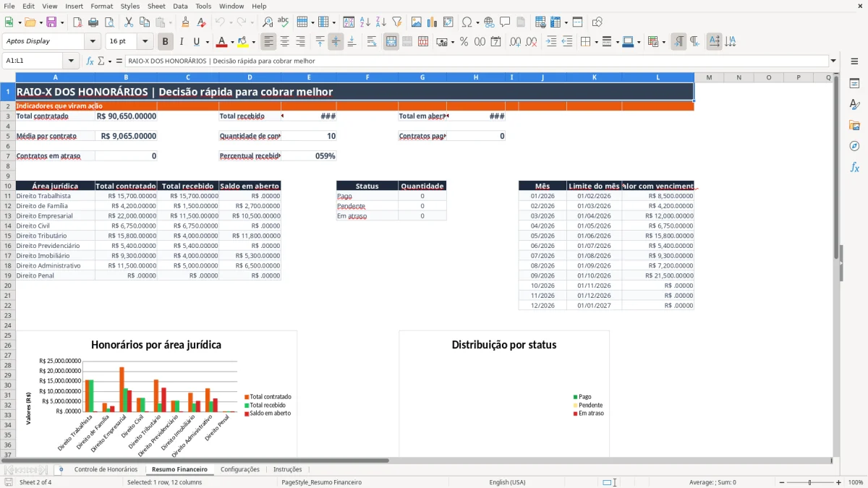
Task: Click the AutoFilter funnel icon
Action: click(396, 22)
